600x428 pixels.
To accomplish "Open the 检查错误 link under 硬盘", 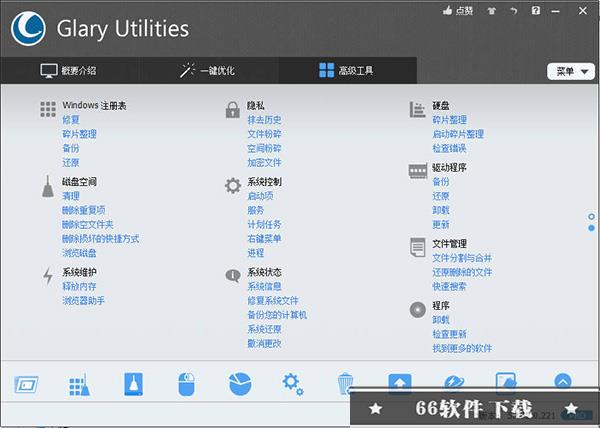I will pyautogui.click(x=449, y=148).
